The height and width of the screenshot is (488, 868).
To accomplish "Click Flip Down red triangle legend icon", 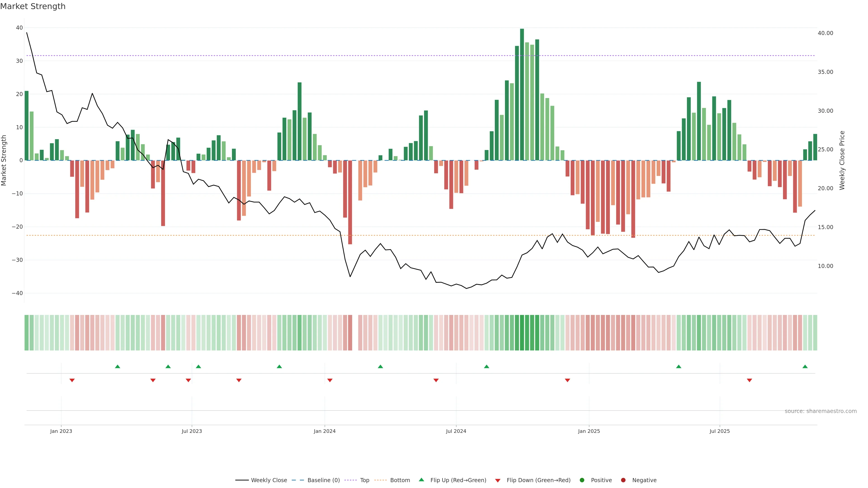I will [498, 481].
